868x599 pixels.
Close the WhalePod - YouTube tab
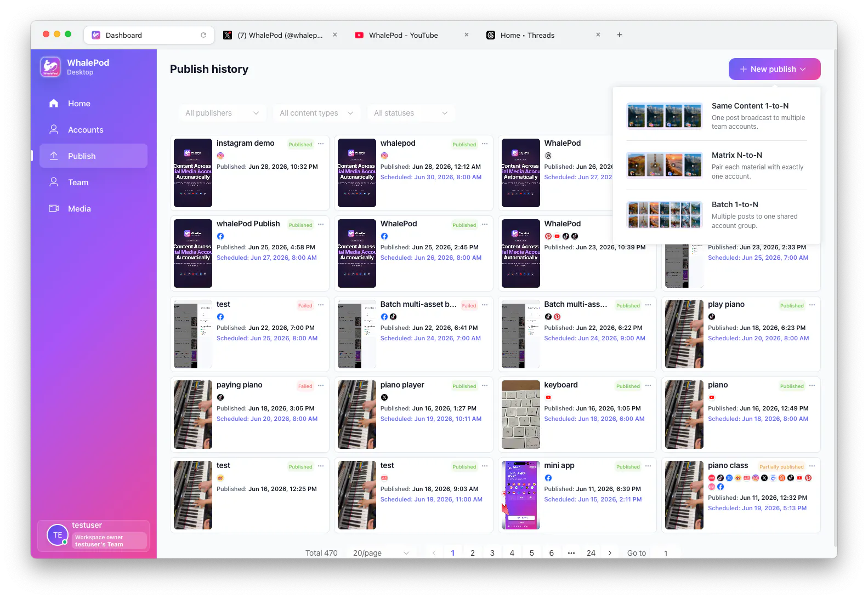(467, 35)
